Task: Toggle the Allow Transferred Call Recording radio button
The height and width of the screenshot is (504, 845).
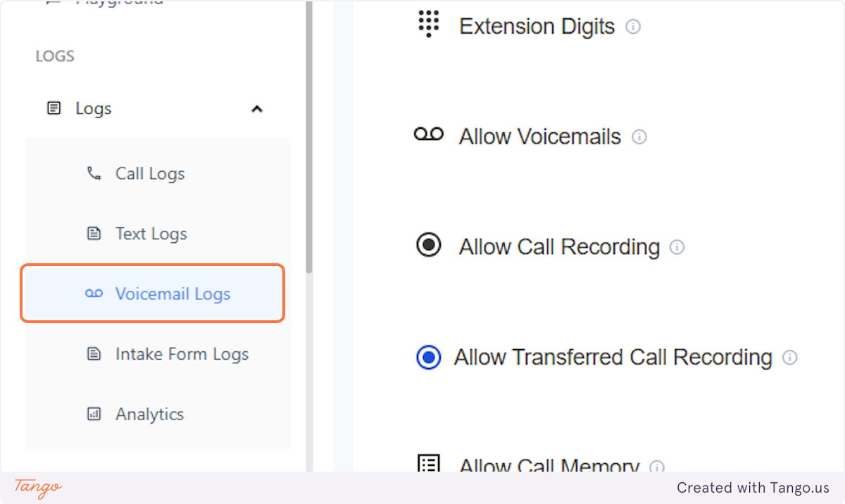Action: 428,357
